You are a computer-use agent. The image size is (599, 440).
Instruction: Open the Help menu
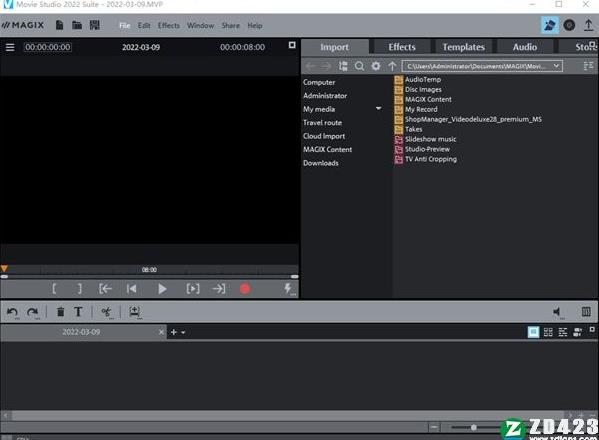[x=254, y=26]
